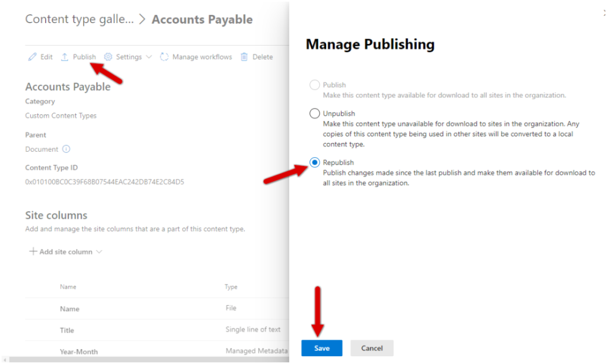Screen dimensions: 607x364
Task: Save the Manage Publishing changes
Action: [x=322, y=348]
